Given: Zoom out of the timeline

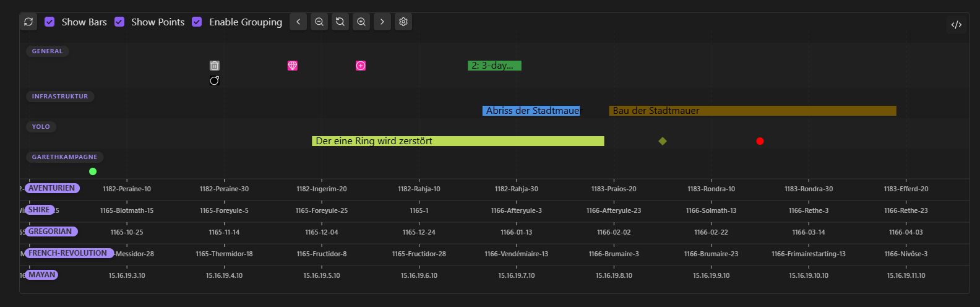Looking at the screenshot, I should pyautogui.click(x=319, y=22).
